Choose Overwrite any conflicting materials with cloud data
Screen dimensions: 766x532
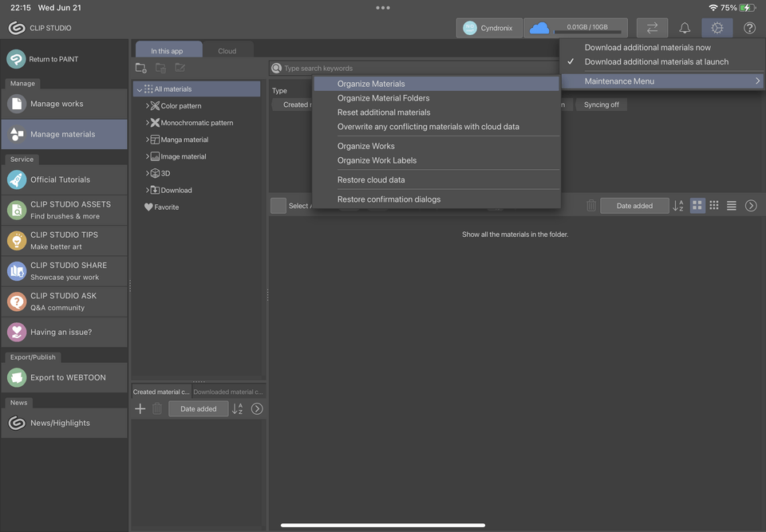tap(436, 127)
